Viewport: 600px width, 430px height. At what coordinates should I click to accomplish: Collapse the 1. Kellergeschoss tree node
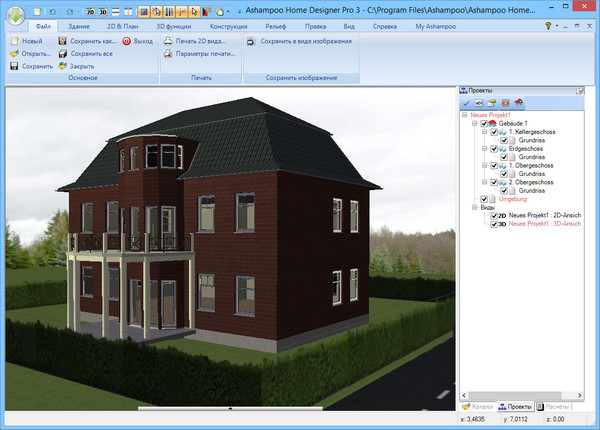tap(483, 131)
